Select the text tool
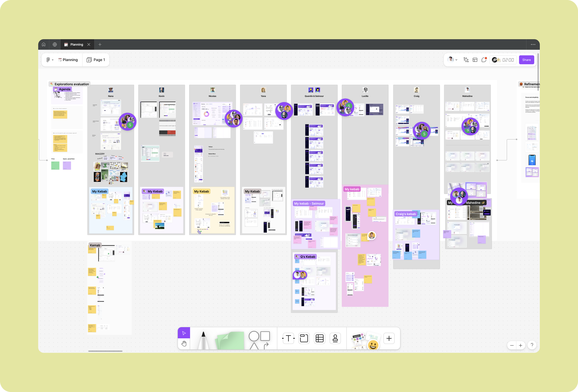578x392 pixels. (x=288, y=338)
